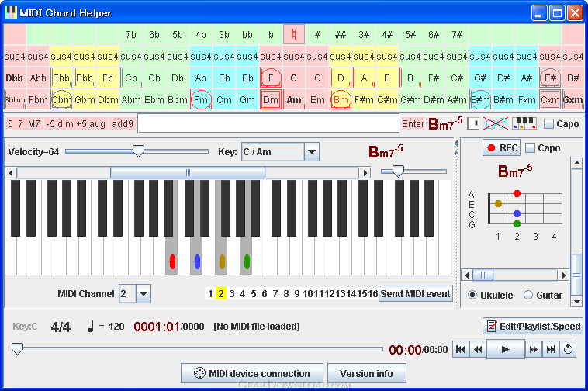Select the Ukulele radio button

point(472,295)
